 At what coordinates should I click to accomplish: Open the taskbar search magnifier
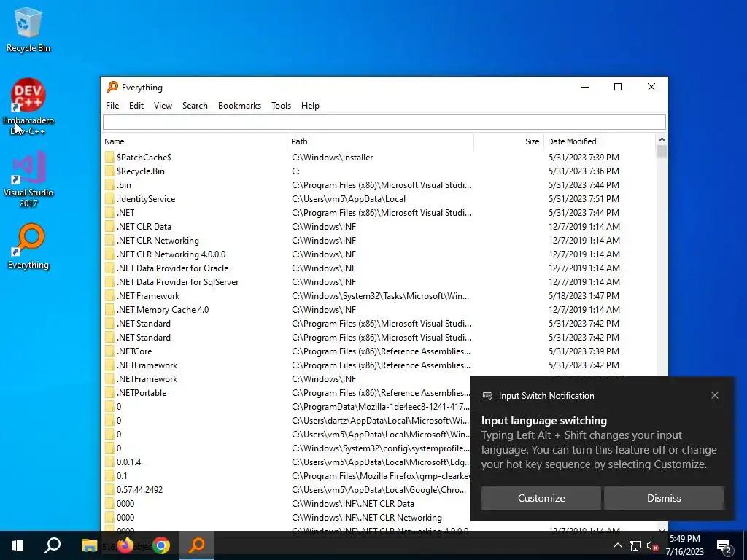(x=53, y=545)
